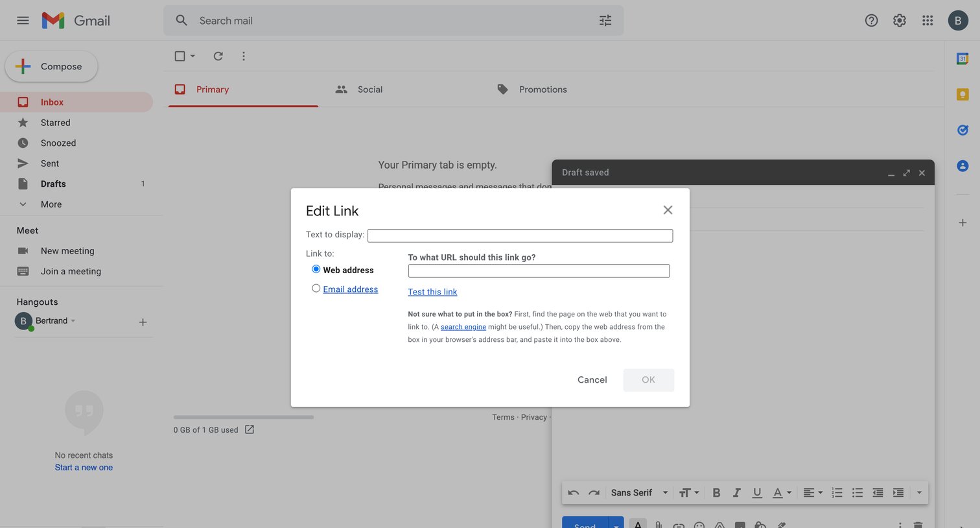Screen dimensions: 980x528
Task: Minimize the compose draft window
Action: [x=891, y=173]
